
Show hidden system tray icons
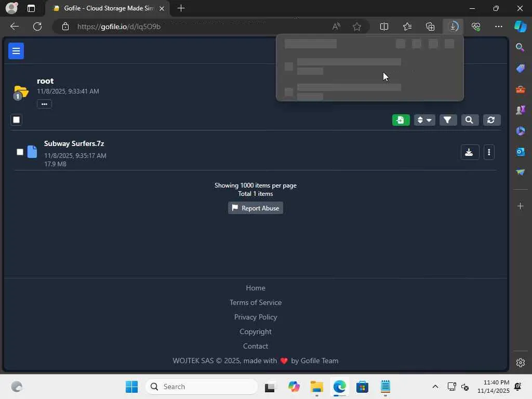point(435,387)
